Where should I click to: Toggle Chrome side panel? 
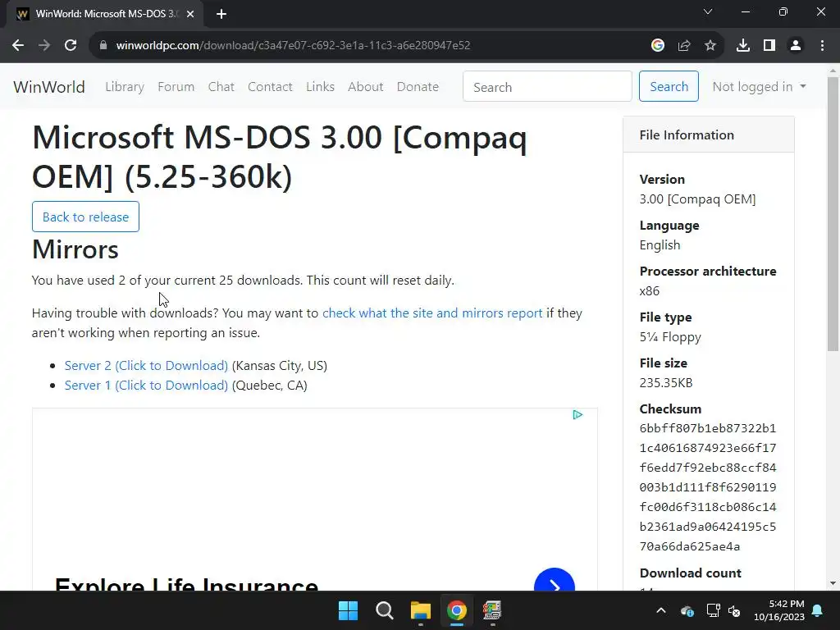[x=769, y=46]
